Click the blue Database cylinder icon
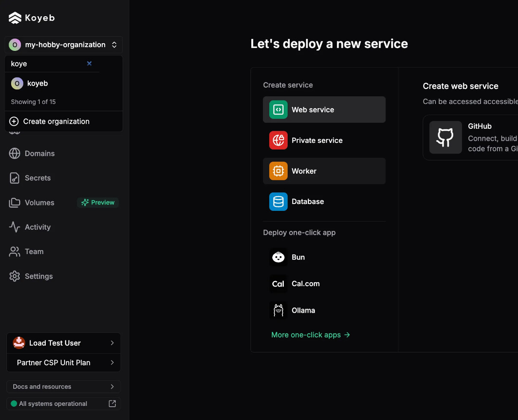The height and width of the screenshot is (420, 518). (x=278, y=201)
